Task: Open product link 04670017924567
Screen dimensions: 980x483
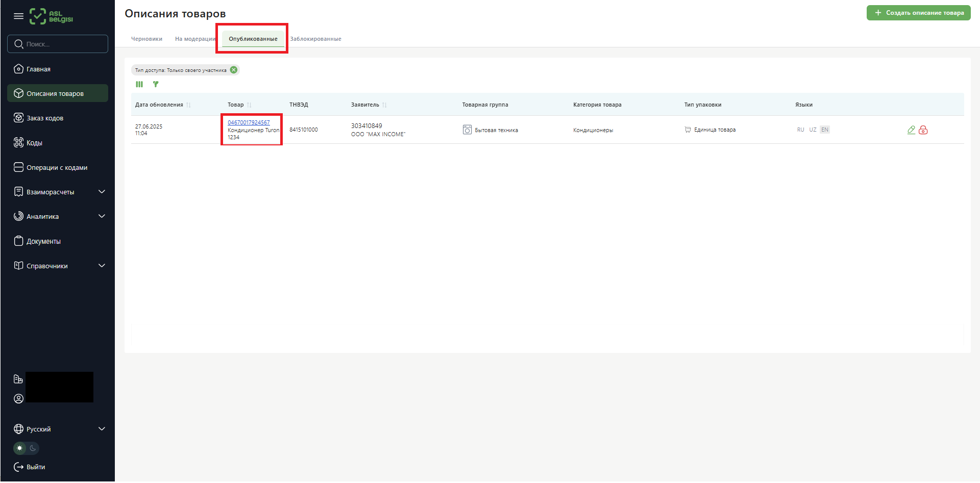Action: (249, 123)
